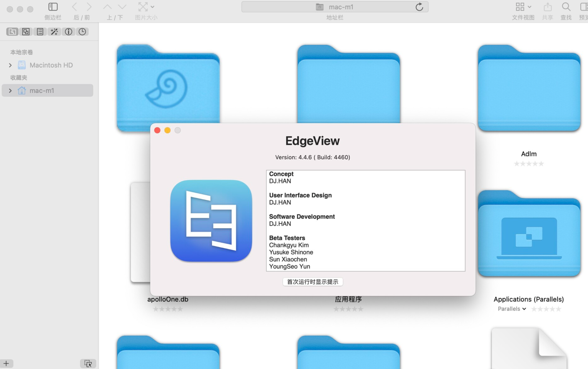Switch to the list sidebar tab
588x369 pixels.
[x=40, y=32]
